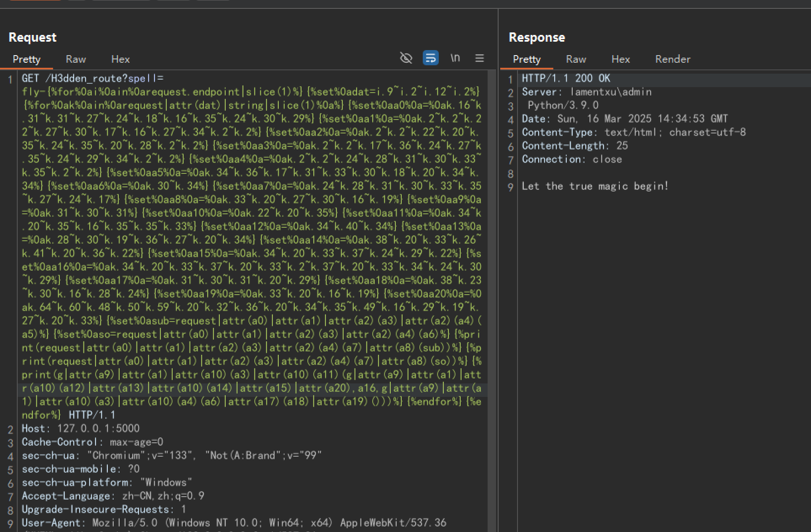This screenshot has height=532, width=811.
Task: Click the Server header line in Response
Action: click(586, 92)
